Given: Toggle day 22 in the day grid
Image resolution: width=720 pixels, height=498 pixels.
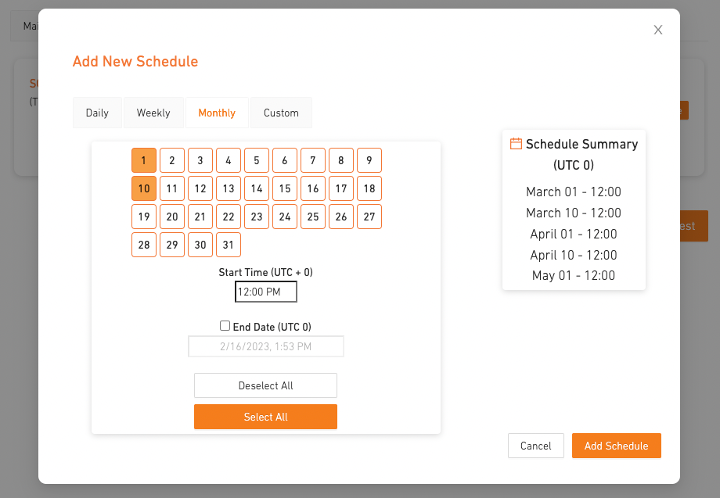Looking at the screenshot, I should tap(228, 216).
